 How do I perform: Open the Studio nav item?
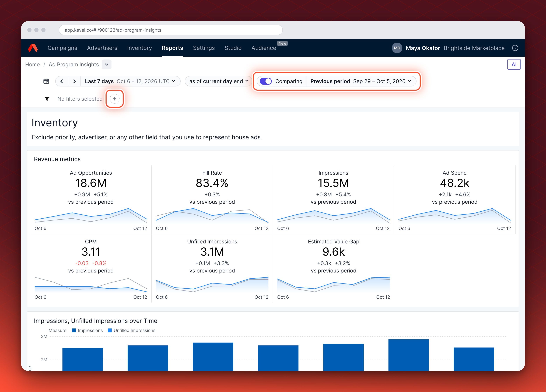pyautogui.click(x=233, y=48)
